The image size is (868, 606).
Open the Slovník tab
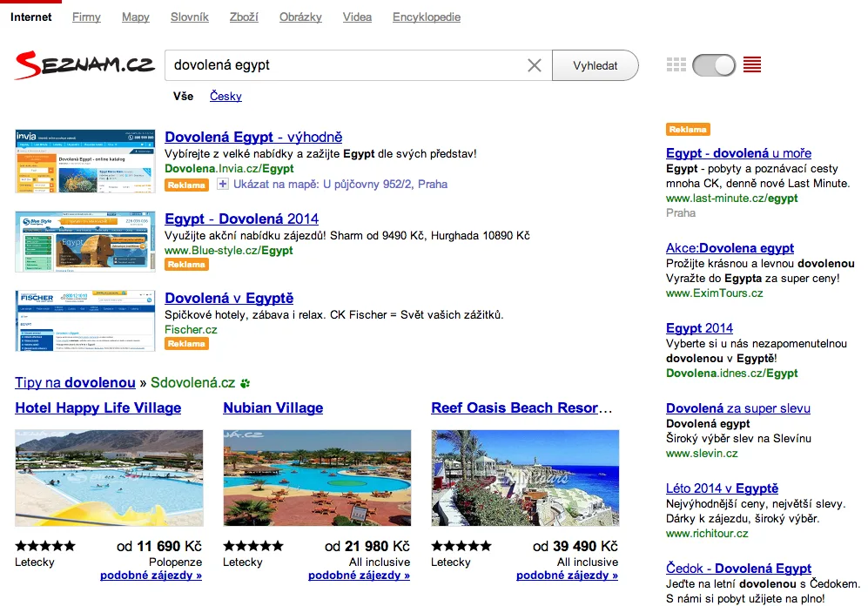(x=189, y=17)
